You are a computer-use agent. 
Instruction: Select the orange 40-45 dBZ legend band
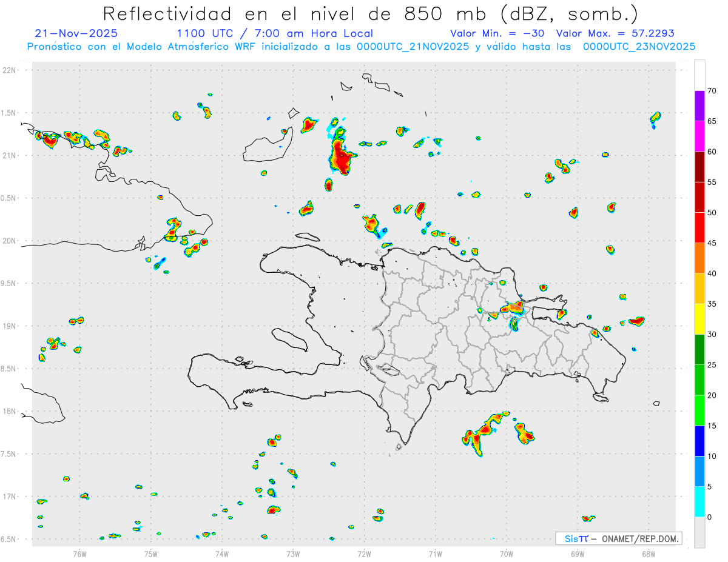(699, 258)
